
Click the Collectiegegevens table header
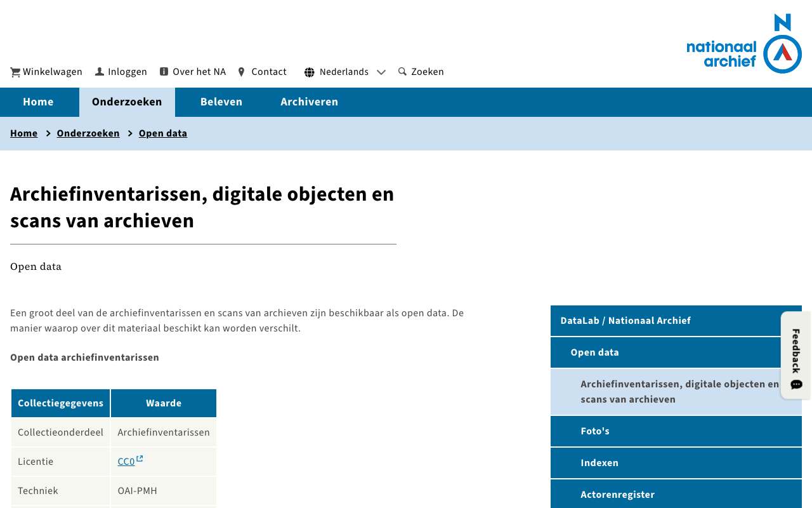[x=61, y=403]
